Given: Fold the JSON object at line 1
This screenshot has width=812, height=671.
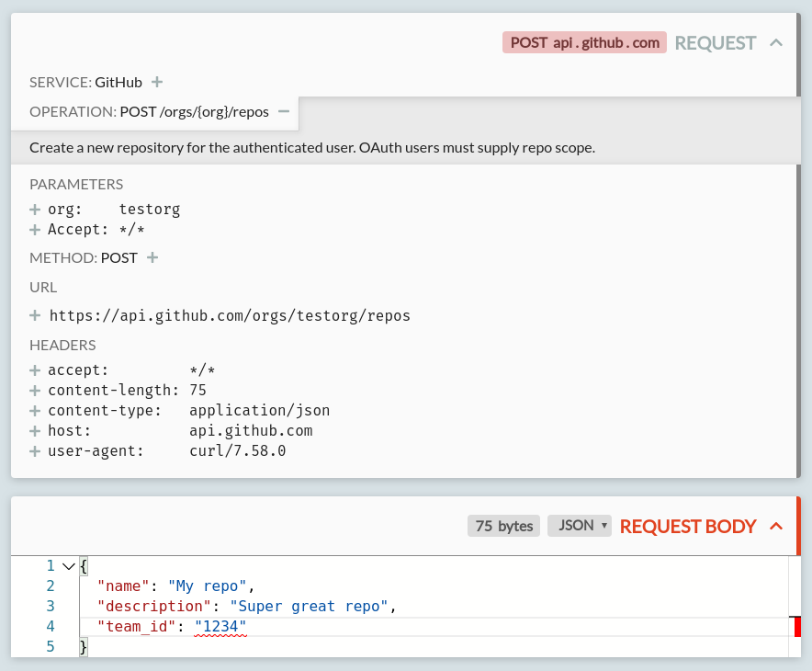Looking at the screenshot, I should click(68, 566).
